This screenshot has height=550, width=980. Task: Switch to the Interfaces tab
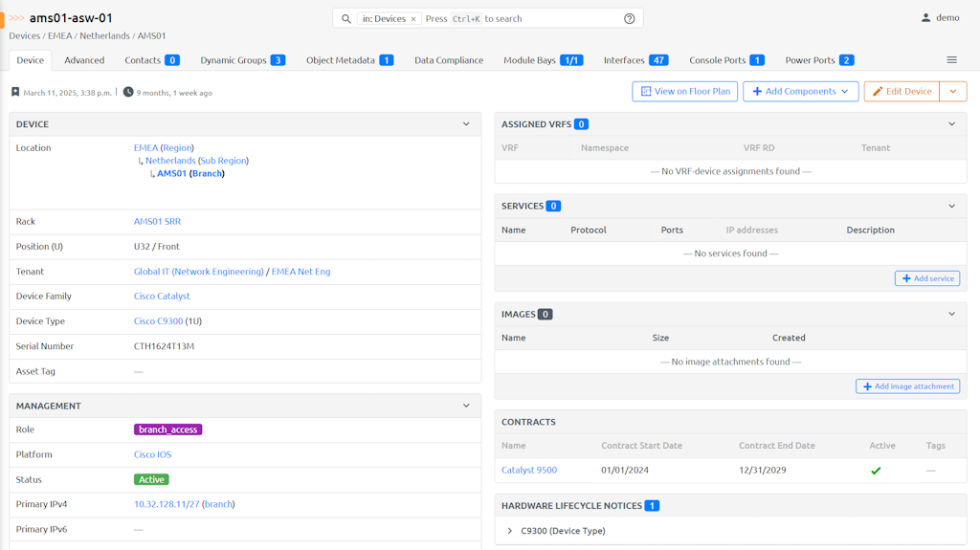pos(635,60)
